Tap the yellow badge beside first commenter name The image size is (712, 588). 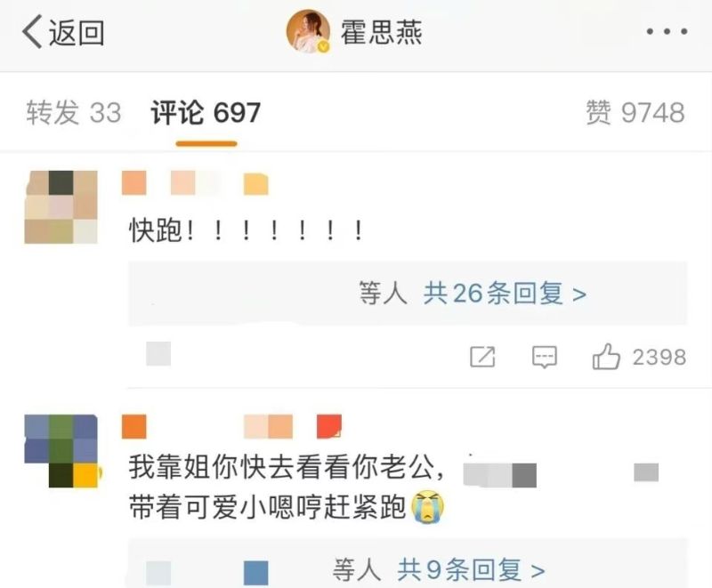point(256,184)
